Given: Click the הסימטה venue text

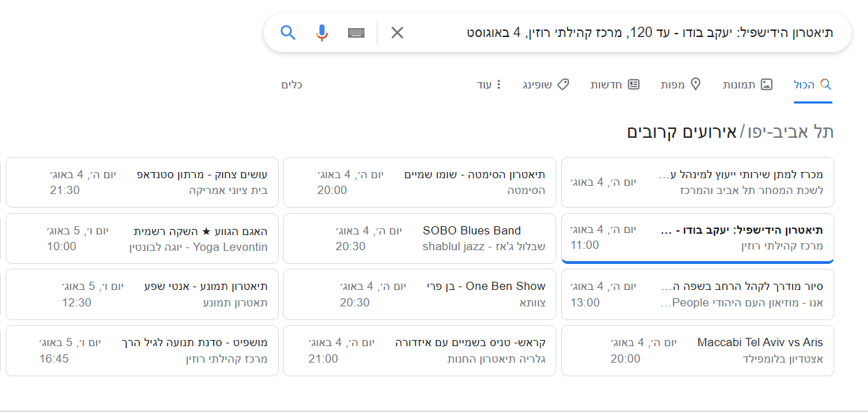Looking at the screenshot, I should tap(526, 190).
